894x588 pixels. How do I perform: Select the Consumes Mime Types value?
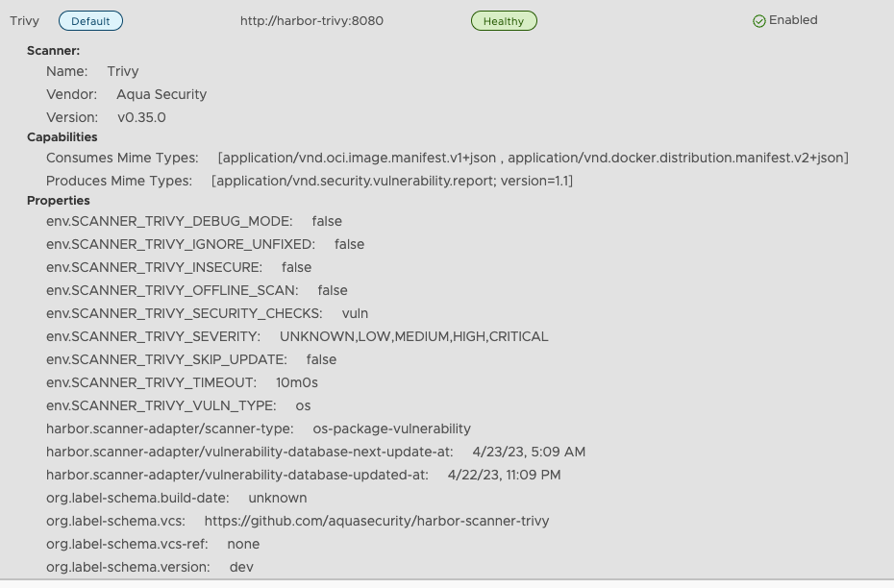[x=534, y=158]
